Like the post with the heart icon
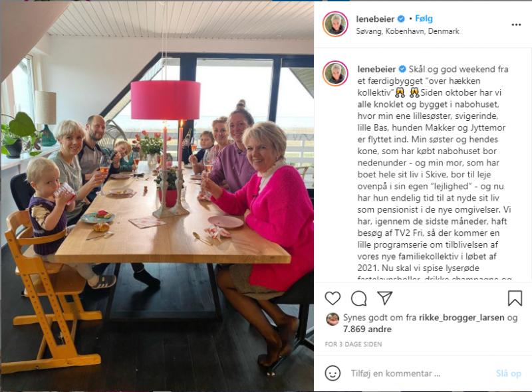 (x=332, y=298)
